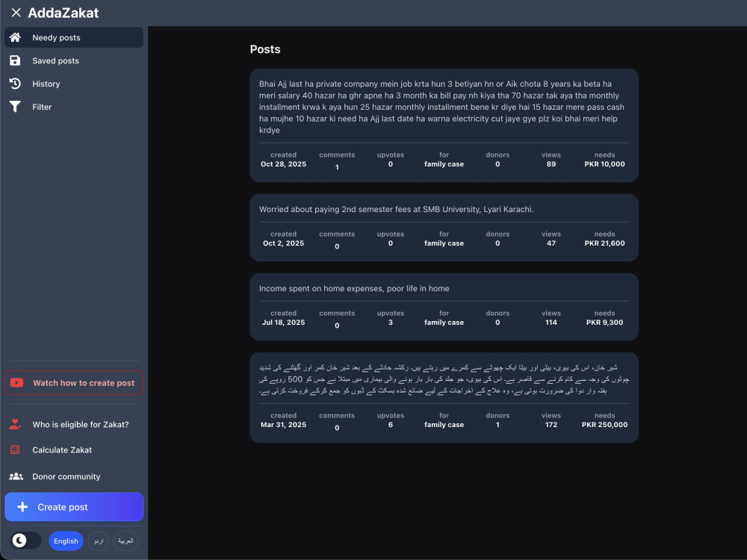Screen dimensions: 747x560
Task: Click the people icon for Donor community
Action: coord(16,476)
